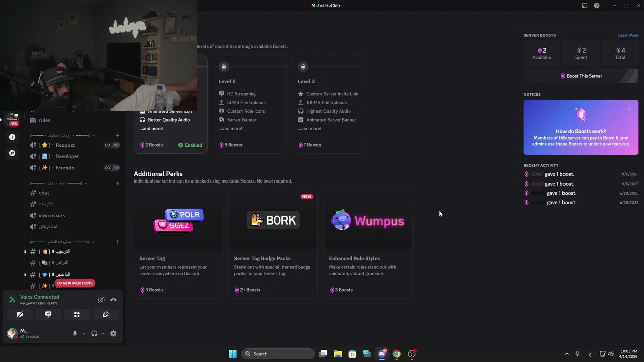The width and height of the screenshot is (644, 362).
Task: Open the Server Tag perk card
Action: point(178,244)
